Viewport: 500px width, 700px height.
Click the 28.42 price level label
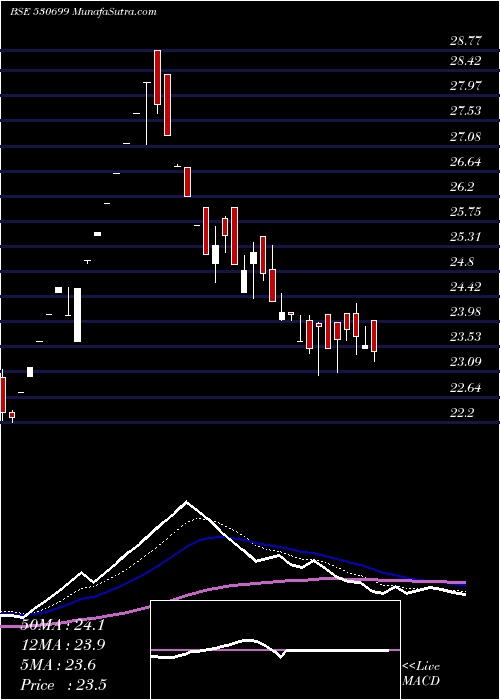tap(466, 61)
